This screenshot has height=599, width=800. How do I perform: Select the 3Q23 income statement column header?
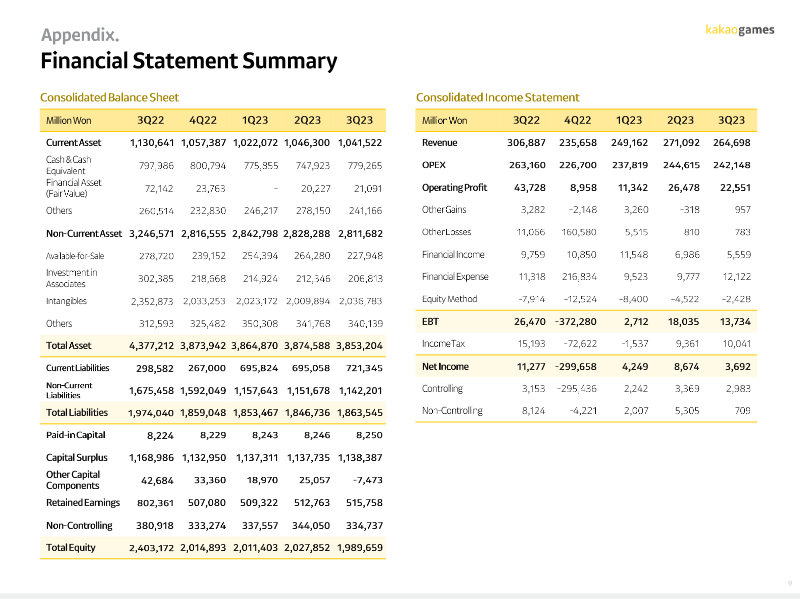(731, 120)
